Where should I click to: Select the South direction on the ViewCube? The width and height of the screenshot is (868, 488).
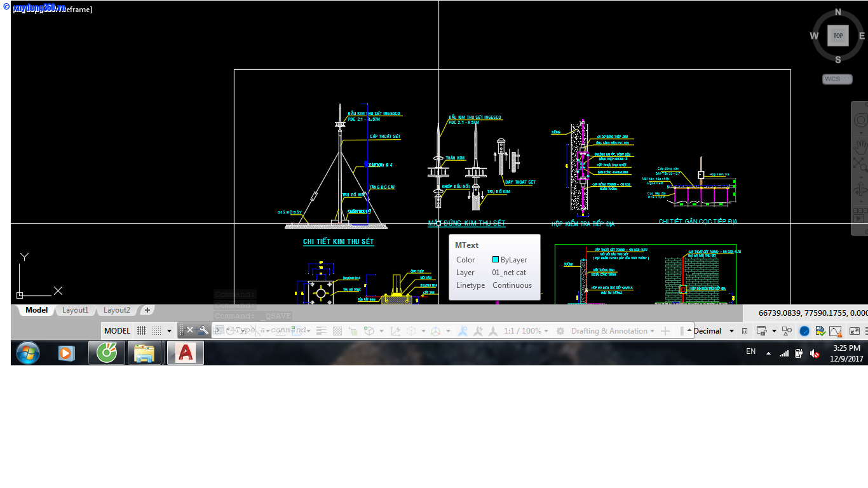click(838, 60)
